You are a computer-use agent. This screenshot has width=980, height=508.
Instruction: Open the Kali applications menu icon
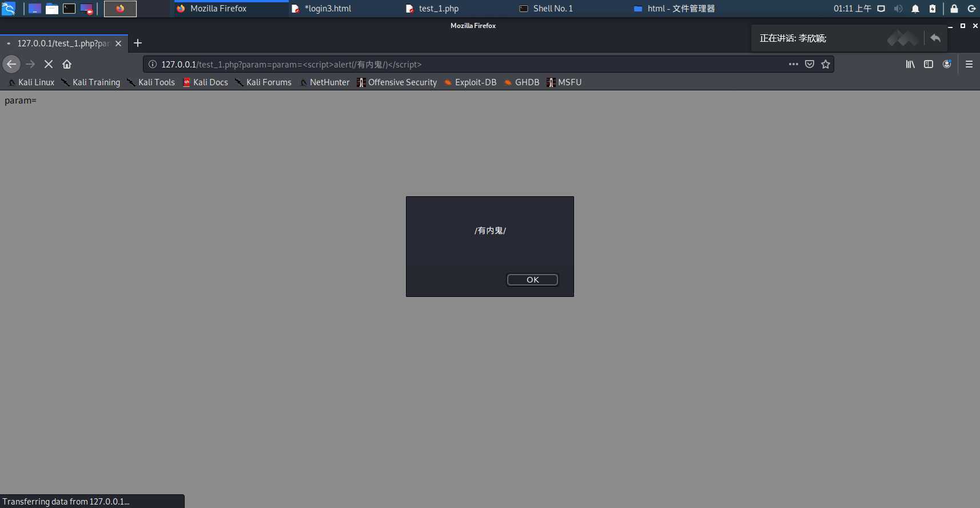point(9,9)
